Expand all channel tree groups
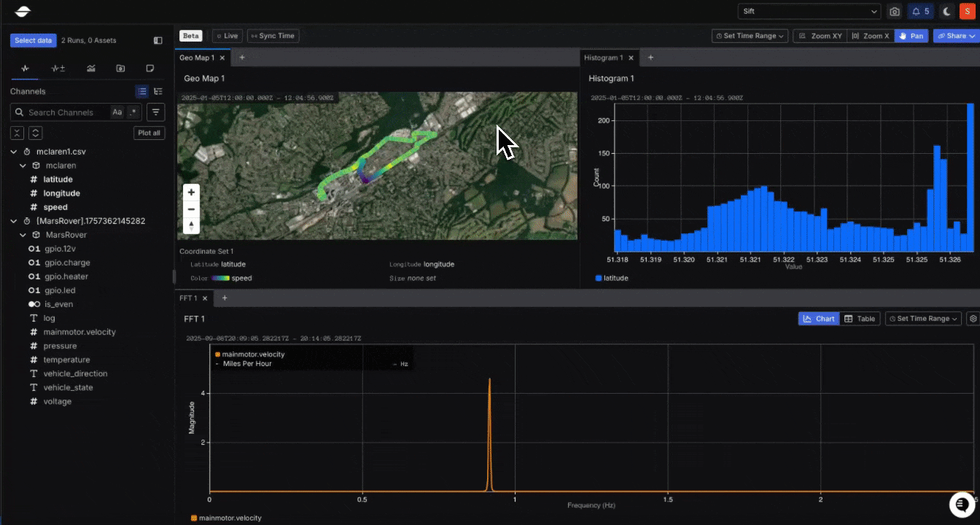The image size is (980, 525). coord(35,133)
